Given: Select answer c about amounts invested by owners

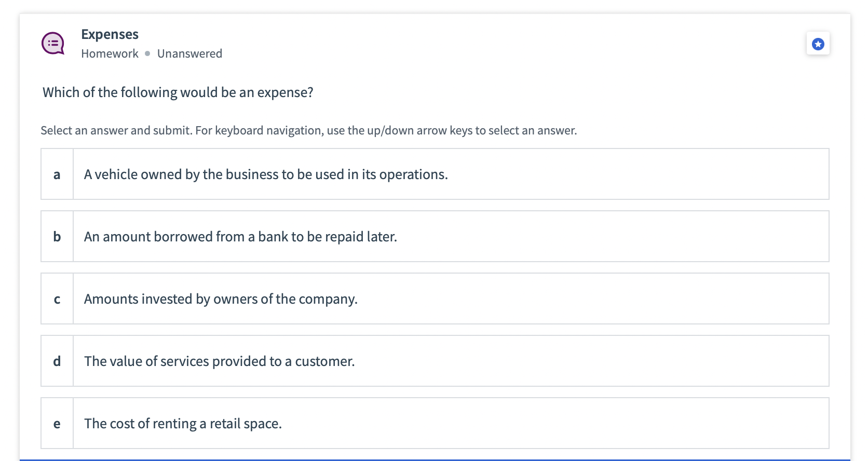Looking at the screenshot, I should (435, 299).
